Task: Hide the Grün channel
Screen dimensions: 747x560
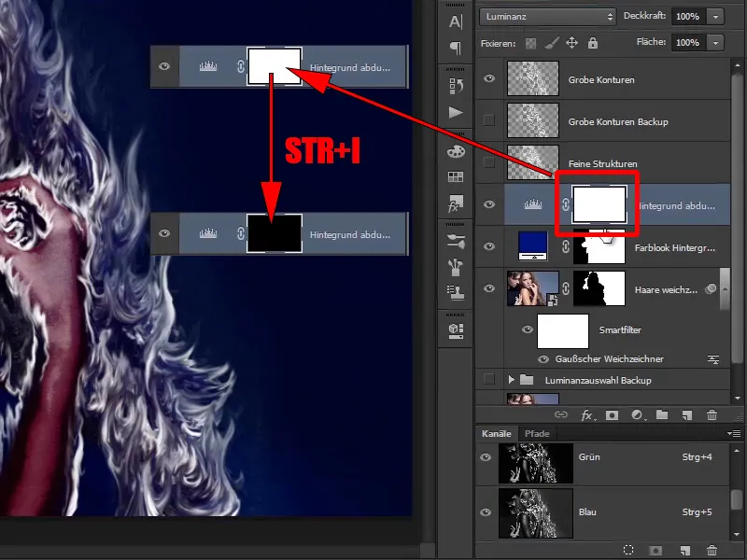Action: pyautogui.click(x=486, y=457)
